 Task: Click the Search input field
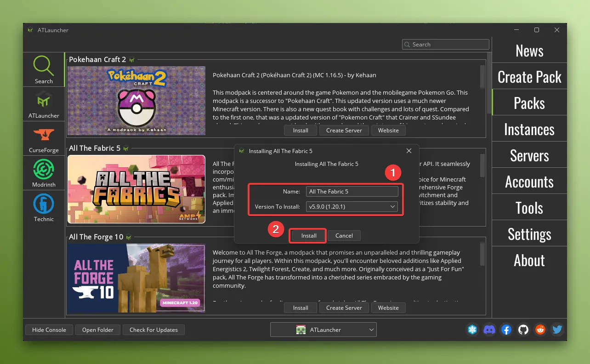[x=445, y=44]
